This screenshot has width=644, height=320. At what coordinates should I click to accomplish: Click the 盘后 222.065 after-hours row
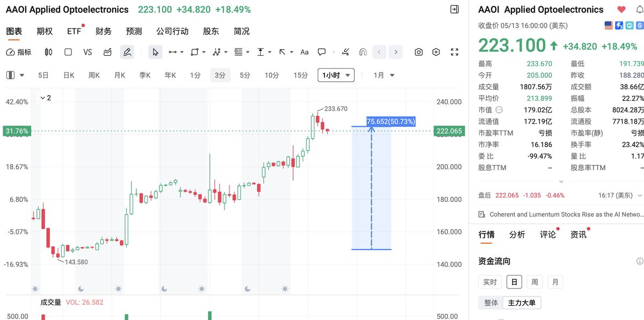561,195
